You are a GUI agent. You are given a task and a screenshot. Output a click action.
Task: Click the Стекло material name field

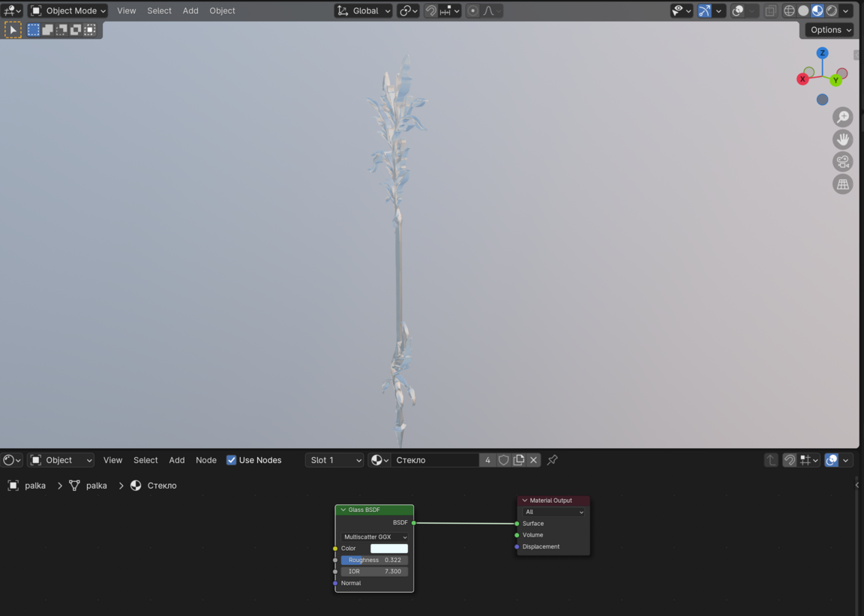pos(435,459)
